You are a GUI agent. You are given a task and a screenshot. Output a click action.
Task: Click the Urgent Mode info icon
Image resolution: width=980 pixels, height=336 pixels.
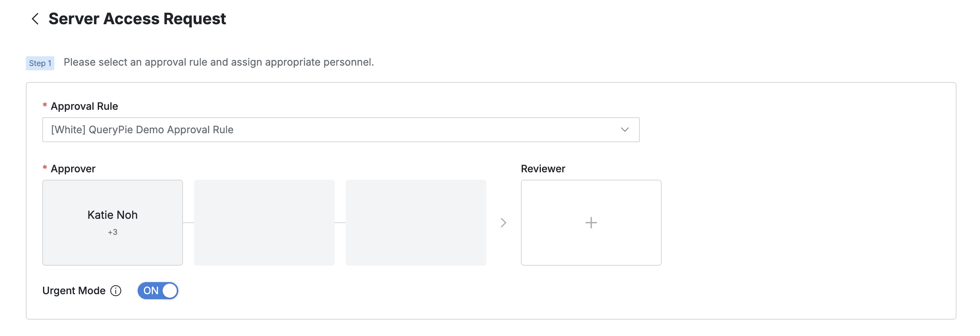coord(116,291)
